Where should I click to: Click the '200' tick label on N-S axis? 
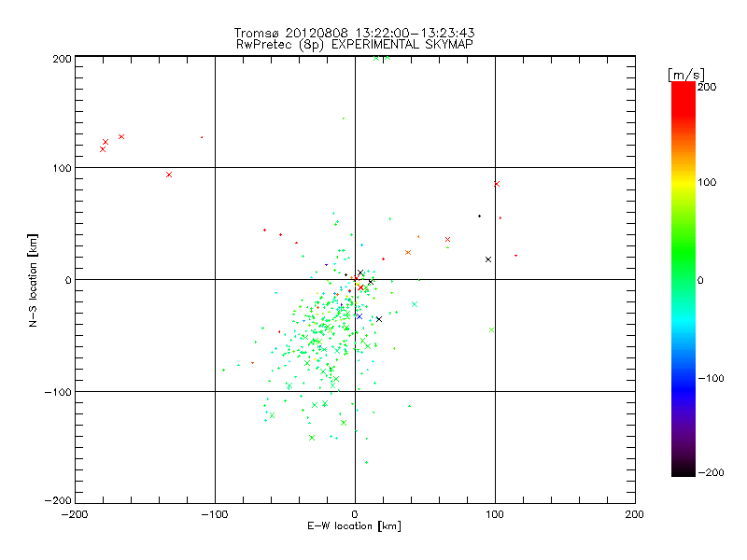tap(62, 59)
